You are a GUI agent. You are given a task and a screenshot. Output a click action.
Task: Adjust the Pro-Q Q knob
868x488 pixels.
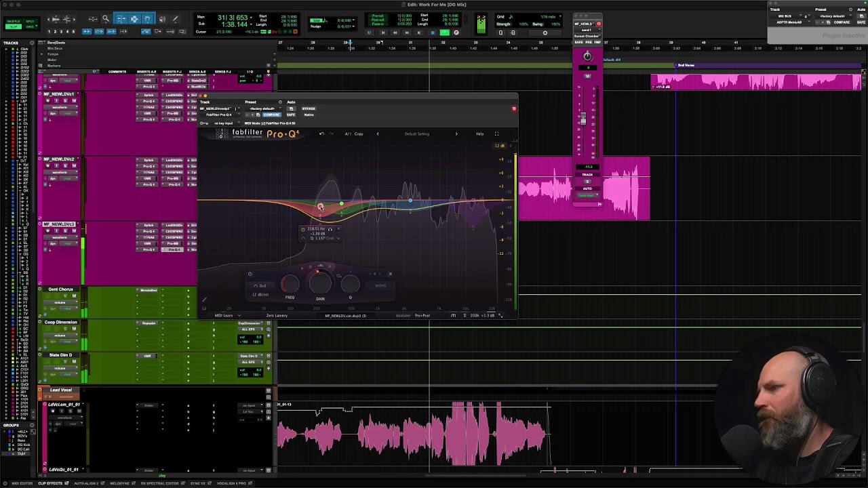(350, 284)
